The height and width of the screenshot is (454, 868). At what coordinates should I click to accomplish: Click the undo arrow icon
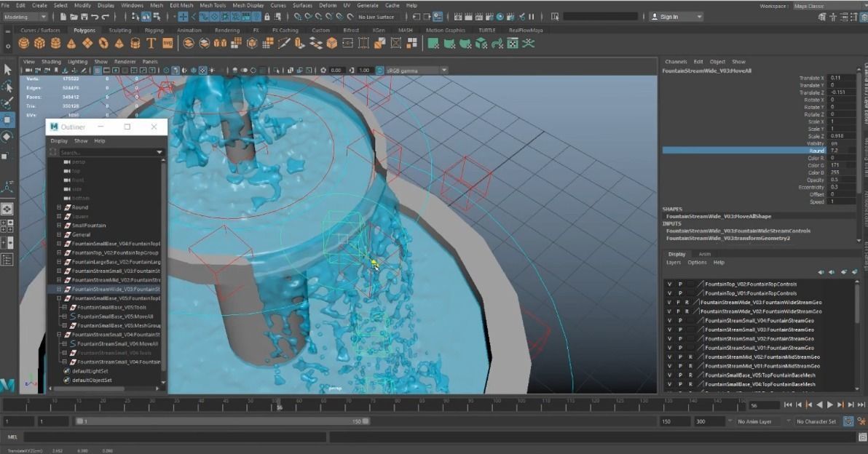pos(95,17)
